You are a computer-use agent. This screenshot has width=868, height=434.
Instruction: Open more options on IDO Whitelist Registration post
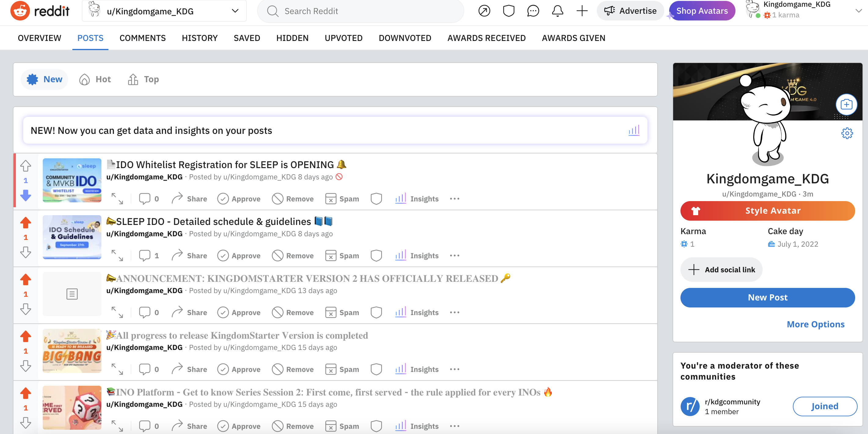coord(454,199)
